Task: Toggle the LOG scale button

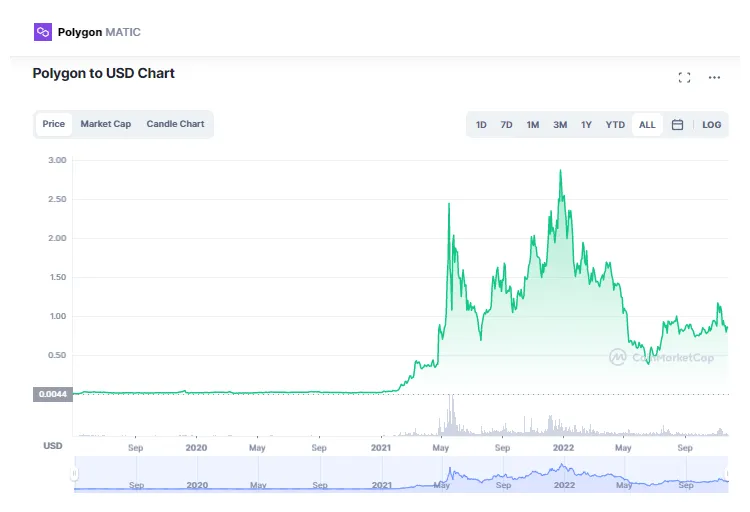Action: [712, 125]
